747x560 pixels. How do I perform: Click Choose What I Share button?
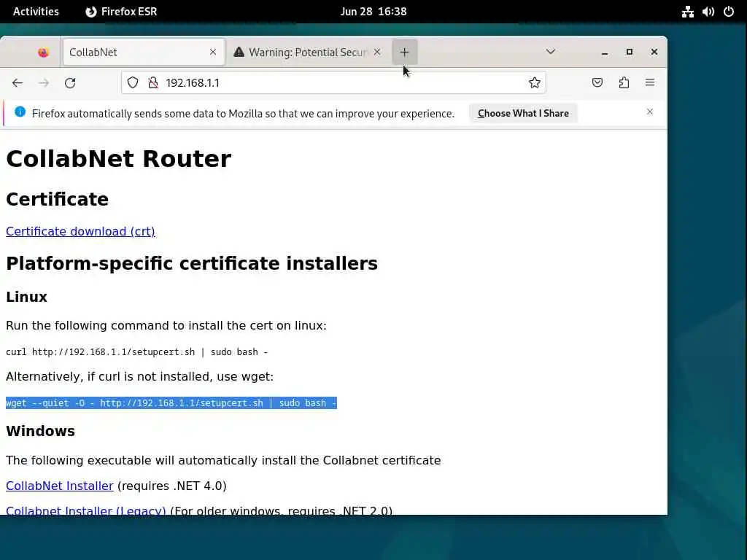click(523, 113)
